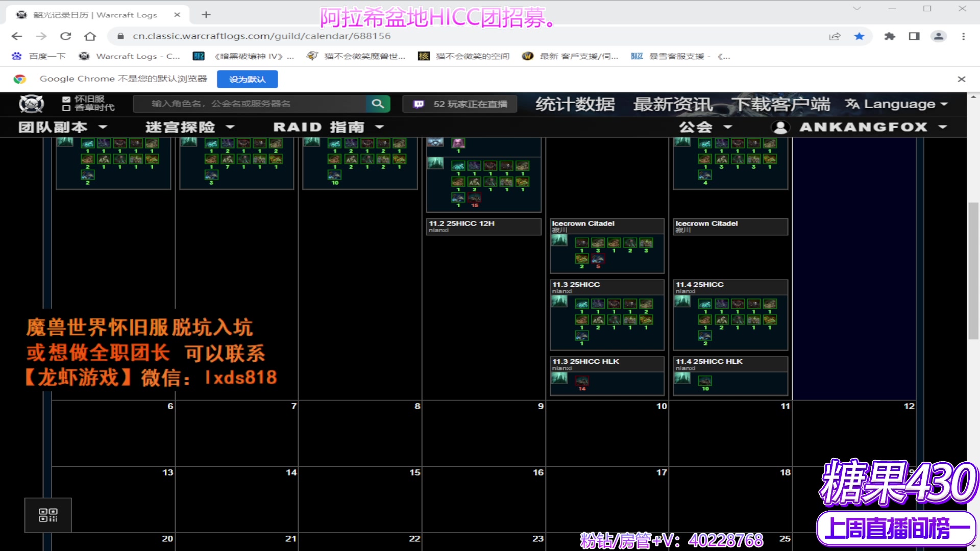Viewport: 980px width, 551px height.
Task: Expand the 公会 guild dropdown
Action: pos(705,127)
